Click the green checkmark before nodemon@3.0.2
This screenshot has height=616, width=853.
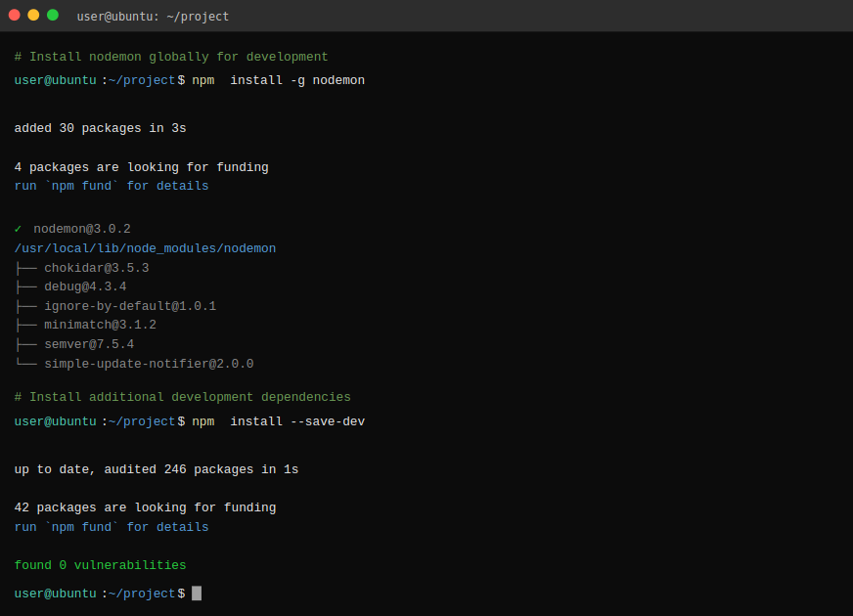click(18, 229)
